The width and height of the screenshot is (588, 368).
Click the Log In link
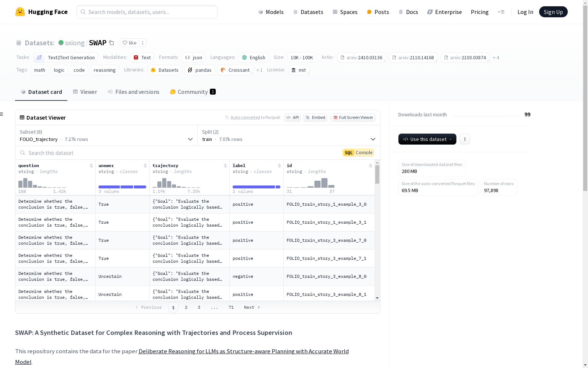tap(525, 12)
